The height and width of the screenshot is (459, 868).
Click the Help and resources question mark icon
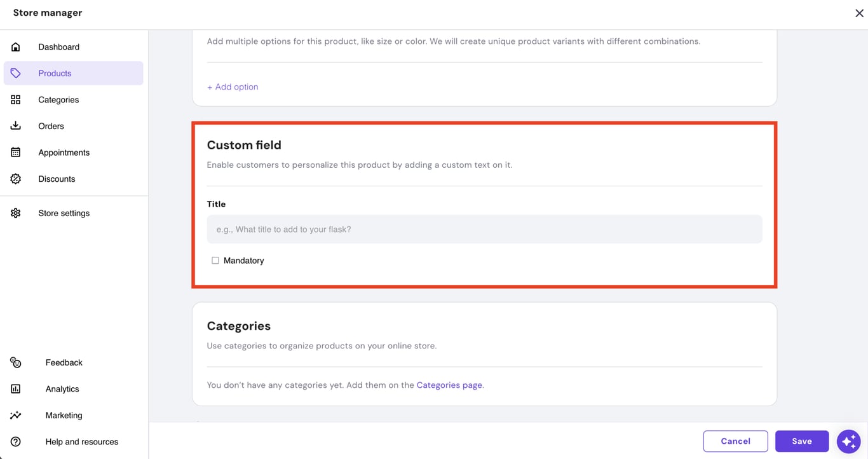click(x=15, y=441)
